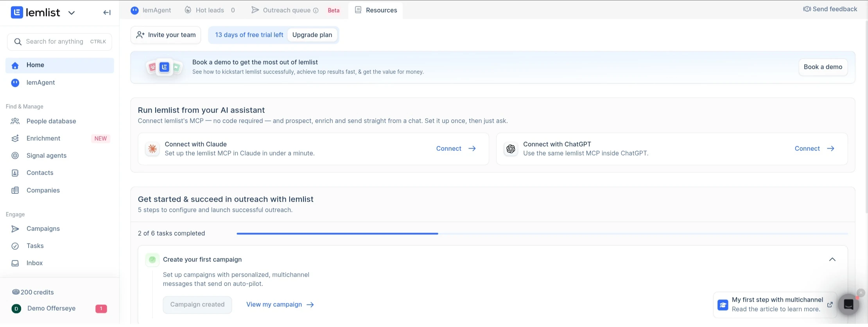
Task: Open lemAgent in the sidebar
Action: 60,82
